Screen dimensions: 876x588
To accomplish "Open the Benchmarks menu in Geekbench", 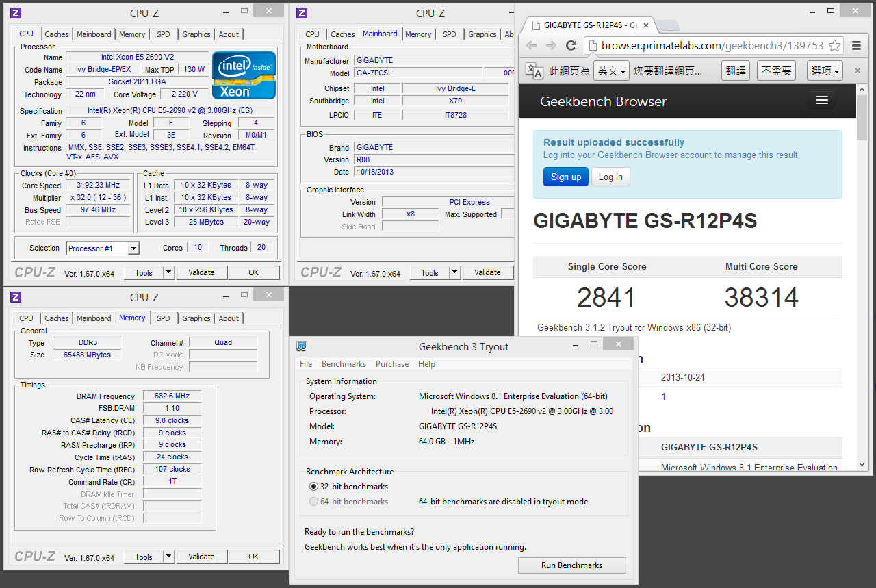I will point(344,364).
